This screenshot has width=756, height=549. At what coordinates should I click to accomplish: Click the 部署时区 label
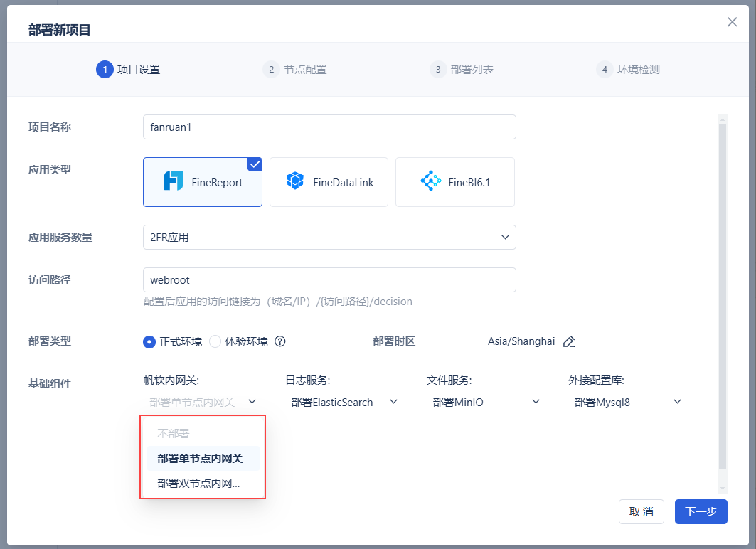394,341
